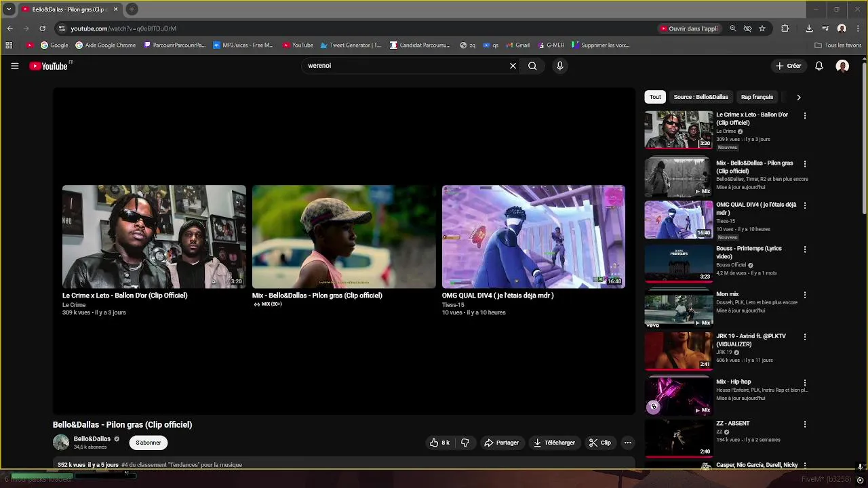Clear the search box with the X
Image resolution: width=868 pixels, height=488 pixels.
513,66
